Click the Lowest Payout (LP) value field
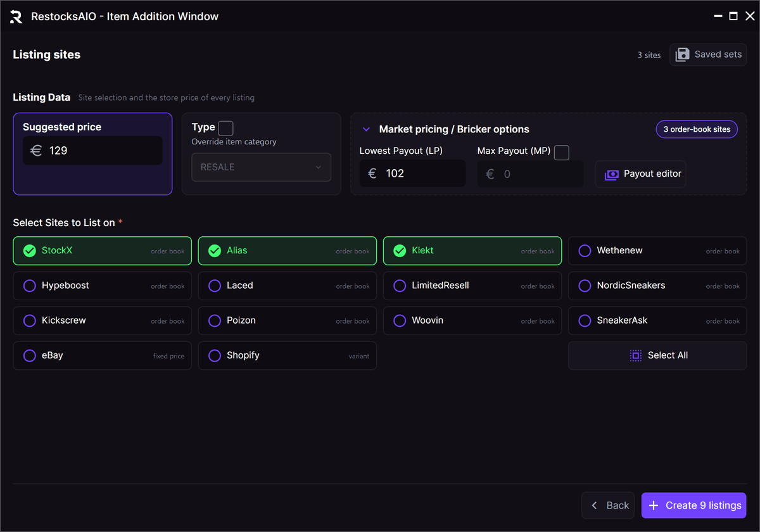 click(412, 174)
